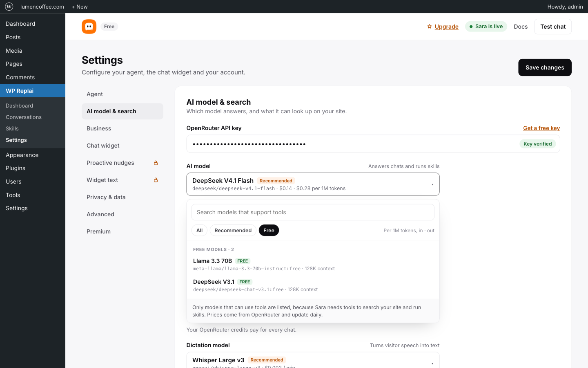
Task: Click Howdy, admin account menu
Action: coord(565,7)
